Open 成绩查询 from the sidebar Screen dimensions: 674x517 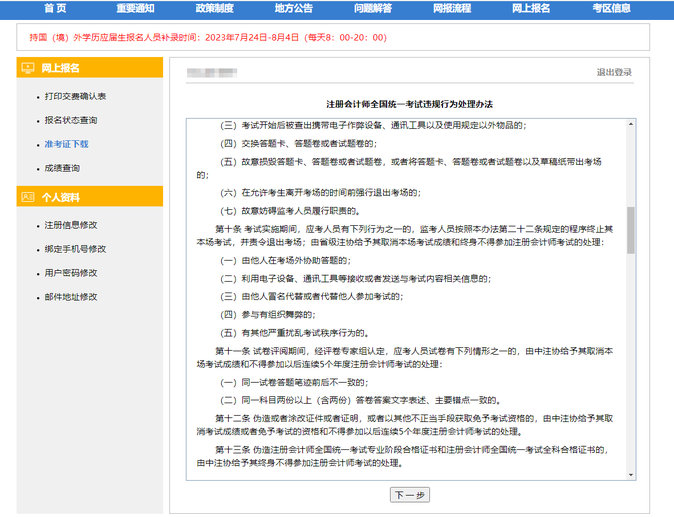click(62, 168)
